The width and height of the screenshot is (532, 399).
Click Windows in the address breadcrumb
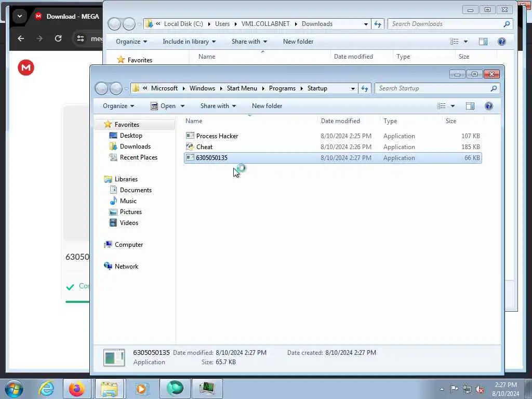[x=202, y=88]
